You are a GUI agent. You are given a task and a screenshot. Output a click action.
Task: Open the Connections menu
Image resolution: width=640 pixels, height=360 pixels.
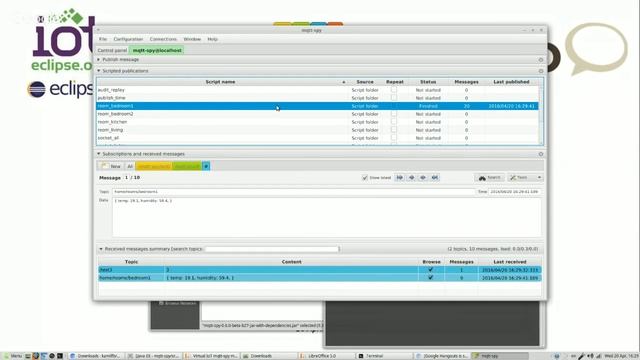[163, 39]
